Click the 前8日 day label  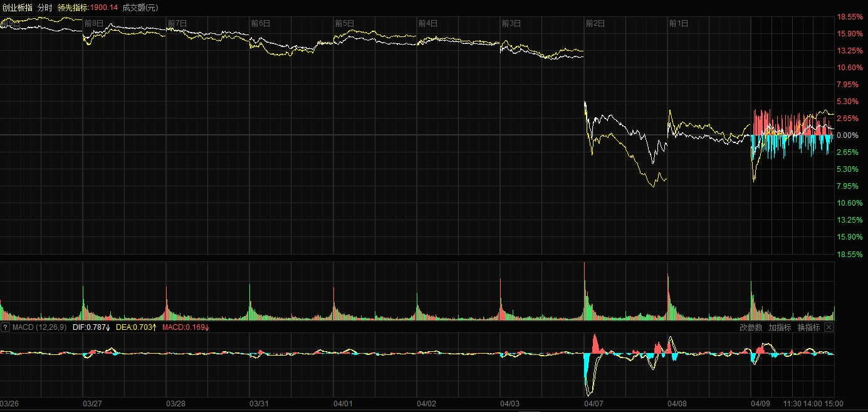[x=93, y=23]
